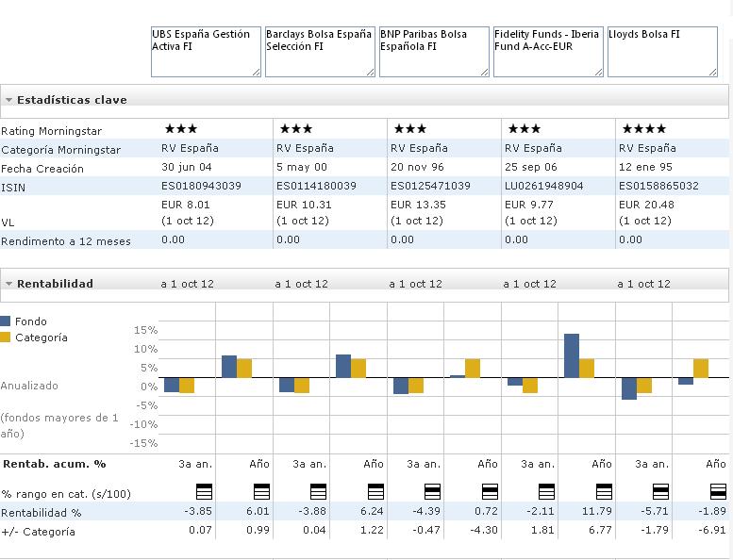Image resolution: width=733 pixels, height=560 pixels.
Task: Click rank icon above -4.39 return
Action: (x=432, y=492)
